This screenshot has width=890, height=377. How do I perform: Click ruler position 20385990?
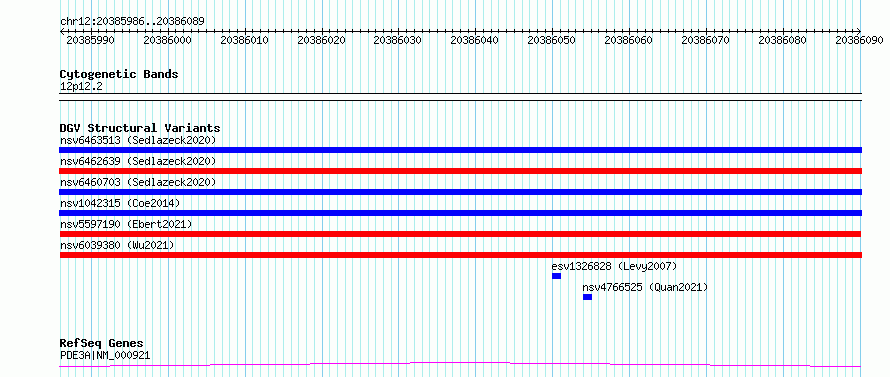91,40
